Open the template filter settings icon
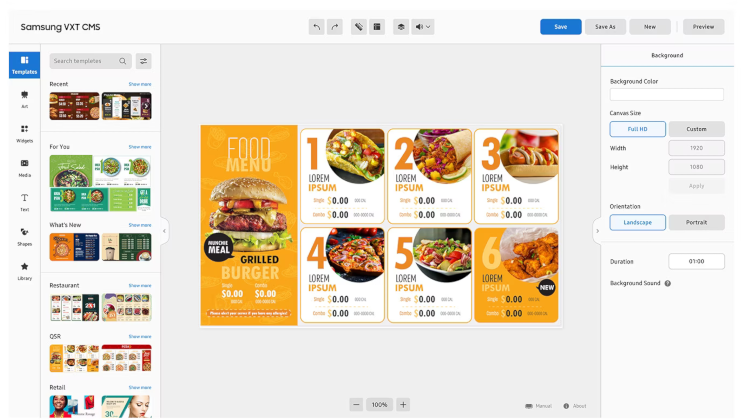Image resolution: width=747 pixels, height=420 pixels. point(143,61)
